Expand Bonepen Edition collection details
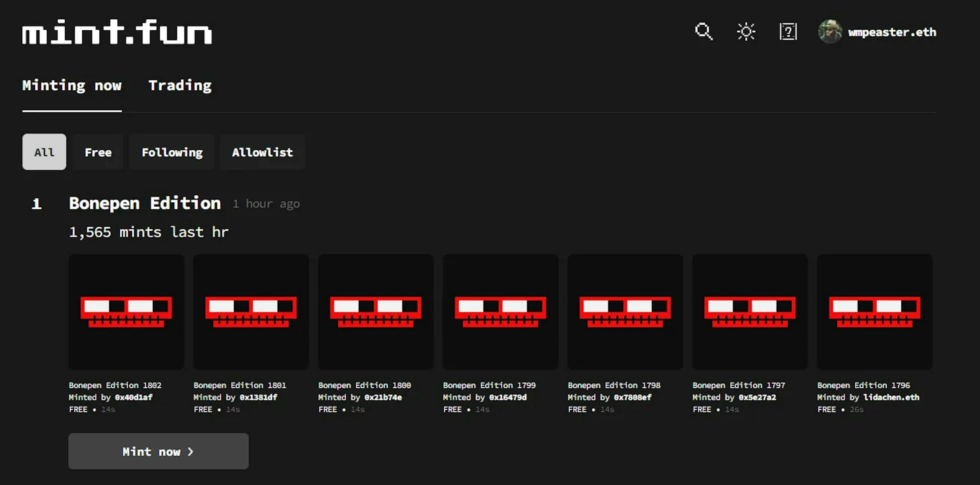 [144, 203]
